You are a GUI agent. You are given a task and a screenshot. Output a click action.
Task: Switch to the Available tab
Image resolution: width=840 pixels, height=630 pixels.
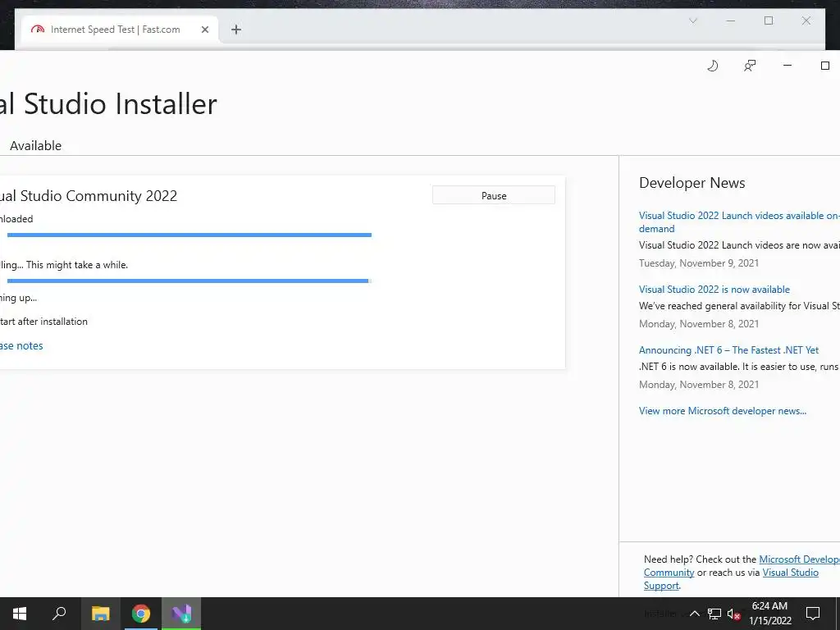coord(35,146)
